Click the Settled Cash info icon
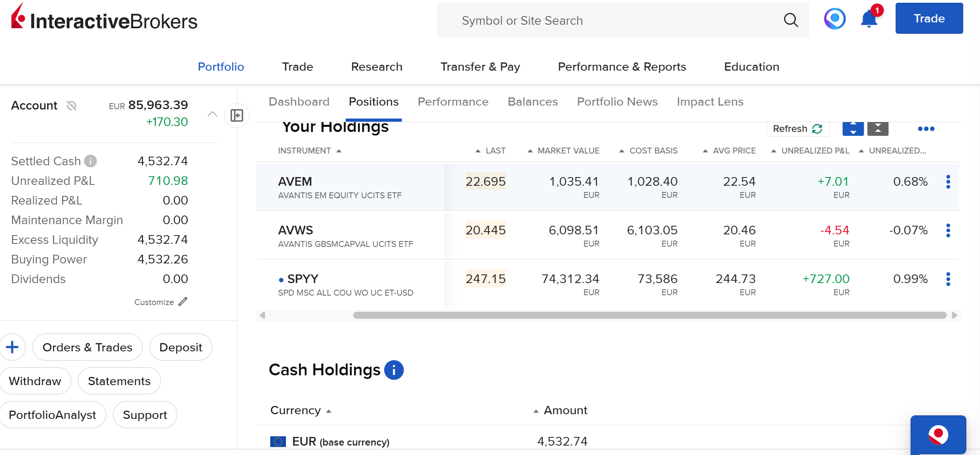 90,161
